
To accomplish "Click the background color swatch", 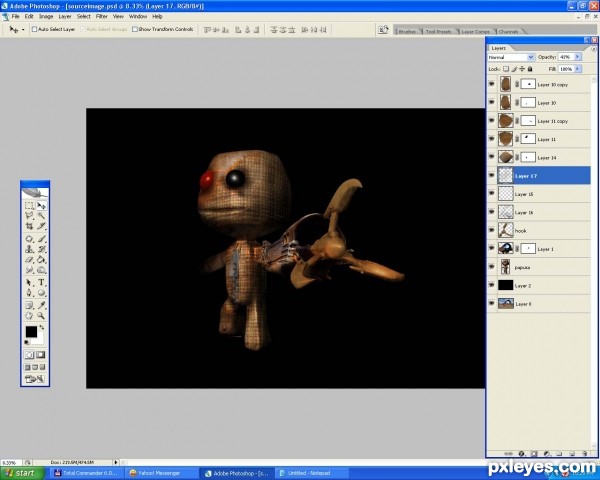I will tap(40, 340).
